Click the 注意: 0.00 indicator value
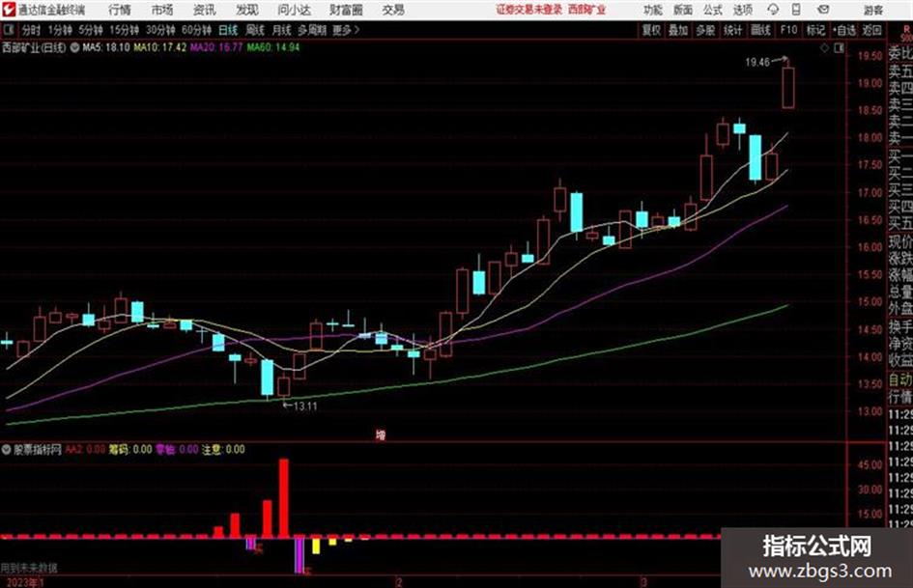This screenshot has height=588, width=913. click(223, 449)
